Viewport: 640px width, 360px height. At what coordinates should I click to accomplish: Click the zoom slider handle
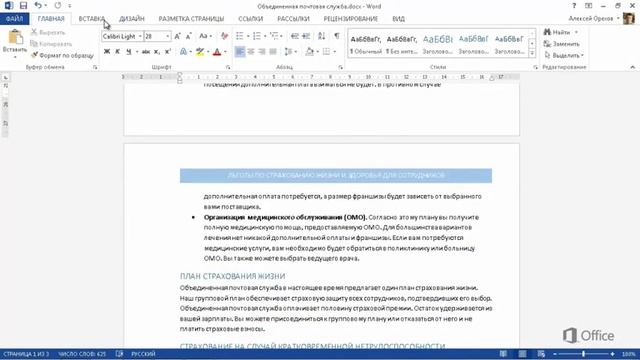(584, 354)
